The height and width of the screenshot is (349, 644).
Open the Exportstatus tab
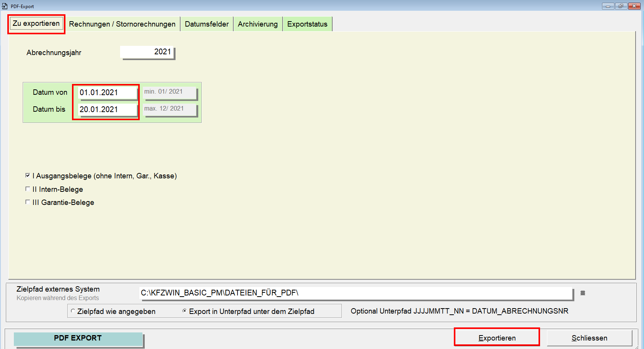click(x=307, y=24)
